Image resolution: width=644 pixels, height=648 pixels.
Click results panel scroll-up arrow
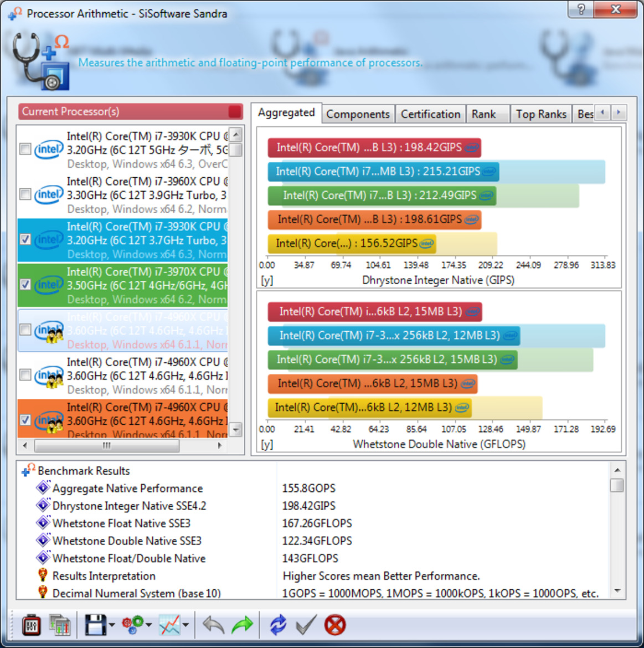tap(617, 470)
